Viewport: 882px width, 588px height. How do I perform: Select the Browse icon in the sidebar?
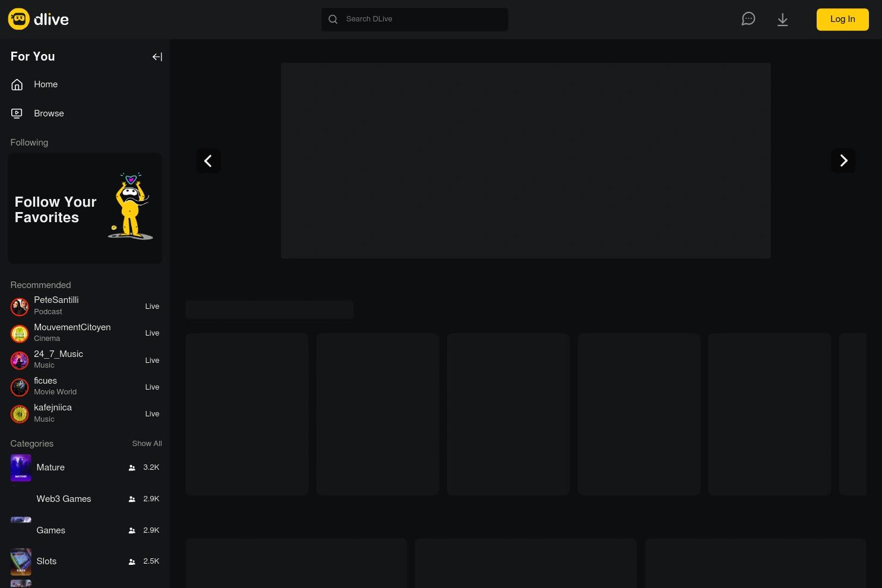(x=17, y=113)
